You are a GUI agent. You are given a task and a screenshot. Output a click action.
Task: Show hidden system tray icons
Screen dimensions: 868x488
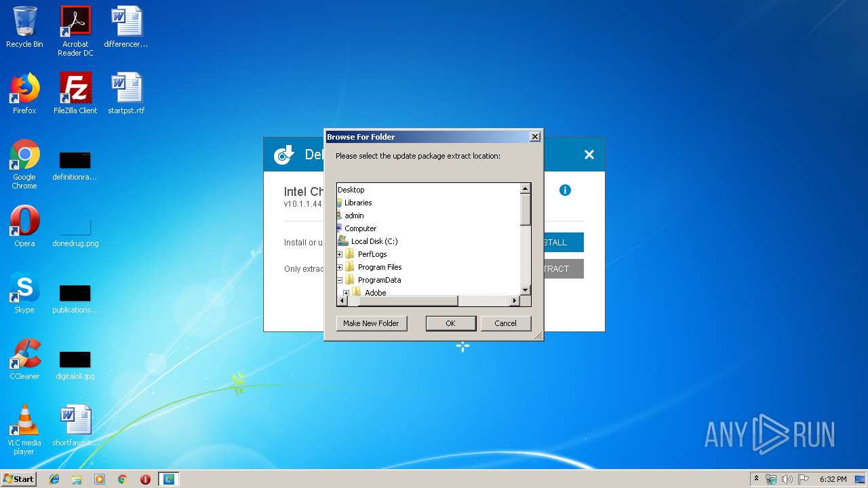pos(756,479)
